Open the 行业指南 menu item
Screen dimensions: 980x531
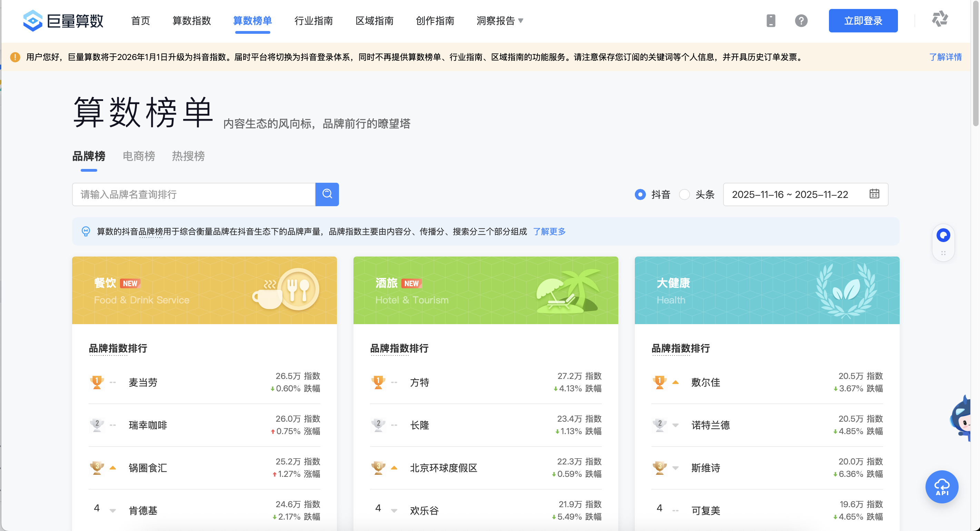pyautogui.click(x=313, y=21)
